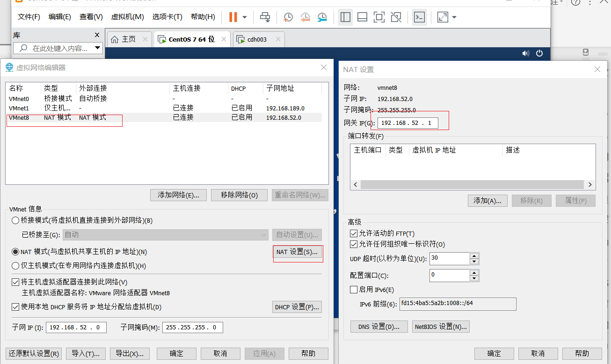
Task: Expand the stretch display dropdown arrow
Action: pos(454,18)
